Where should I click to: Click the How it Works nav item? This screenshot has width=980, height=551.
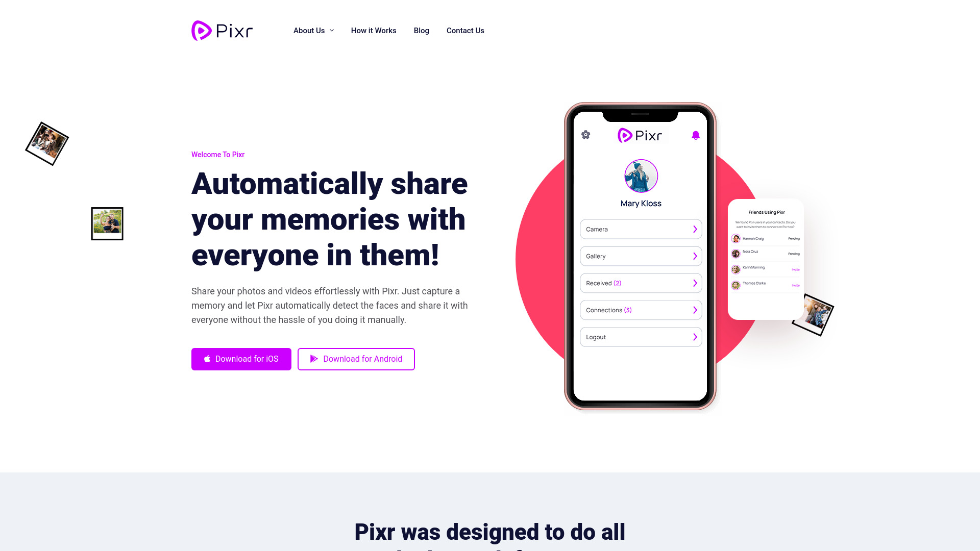click(373, 30)
